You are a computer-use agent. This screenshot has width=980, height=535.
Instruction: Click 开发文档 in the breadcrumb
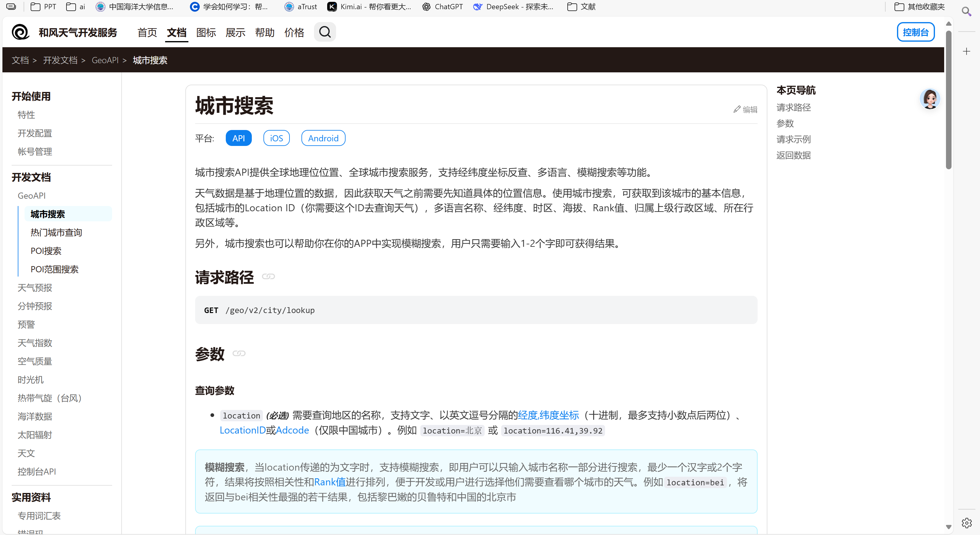pyautogui.click(x=60, y=60)
